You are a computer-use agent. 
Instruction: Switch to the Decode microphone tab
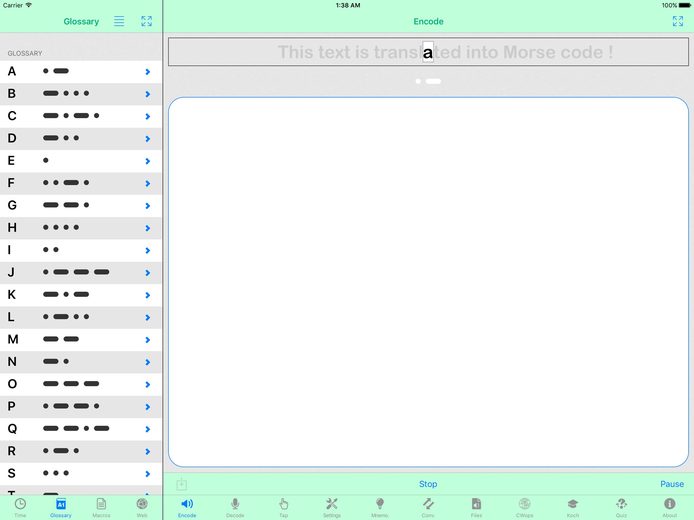pos(235,507)
